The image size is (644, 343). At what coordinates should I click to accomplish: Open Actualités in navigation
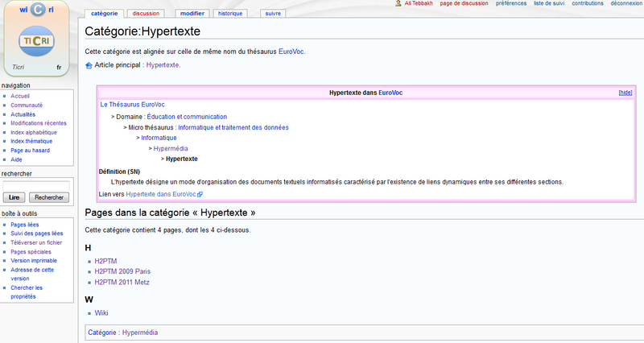coord(23,114)
